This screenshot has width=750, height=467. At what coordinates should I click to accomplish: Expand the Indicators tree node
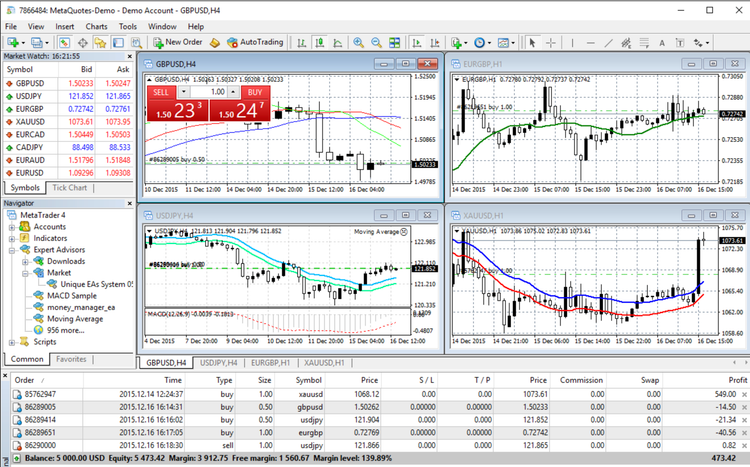(x=10, y=238)
